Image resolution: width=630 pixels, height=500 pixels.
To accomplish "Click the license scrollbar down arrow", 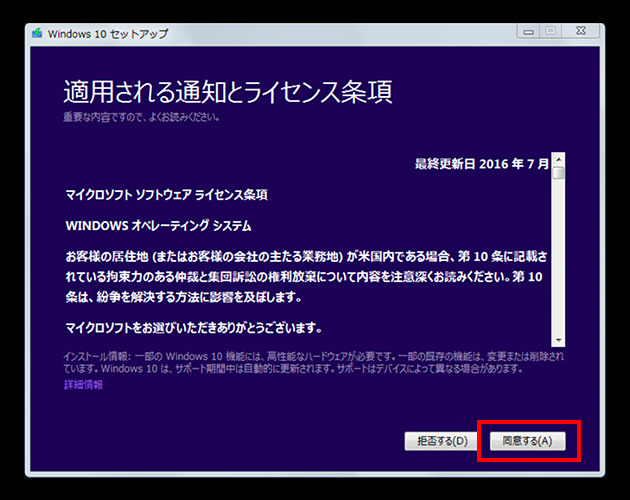I will point(558,340).
